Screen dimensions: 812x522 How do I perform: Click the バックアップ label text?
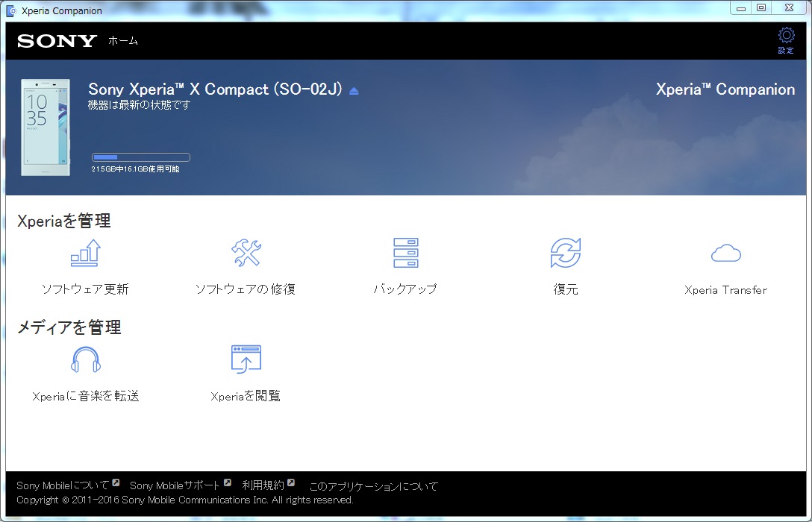(405, 289)
